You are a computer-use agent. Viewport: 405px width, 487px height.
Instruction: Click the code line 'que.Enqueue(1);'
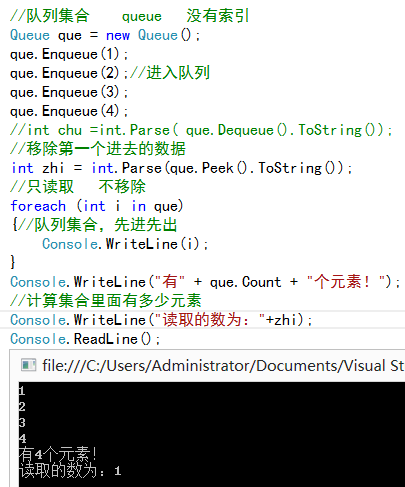click(69, 54)
